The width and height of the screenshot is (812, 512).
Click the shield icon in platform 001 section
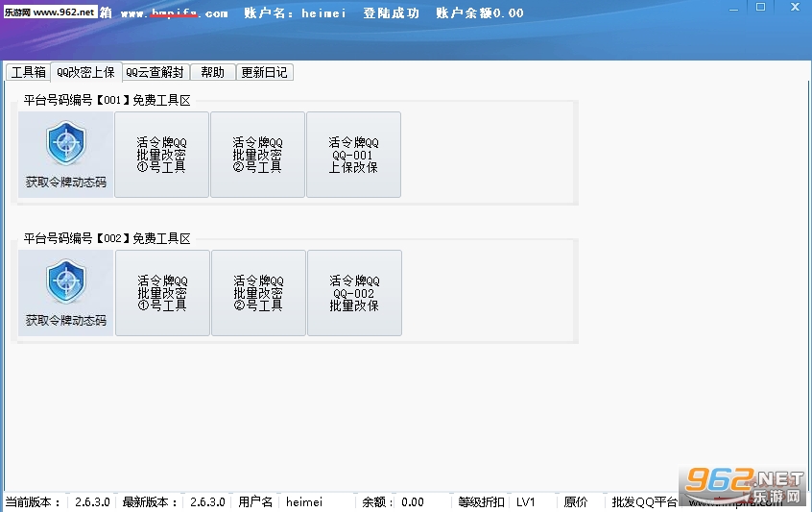click(65, 145)
